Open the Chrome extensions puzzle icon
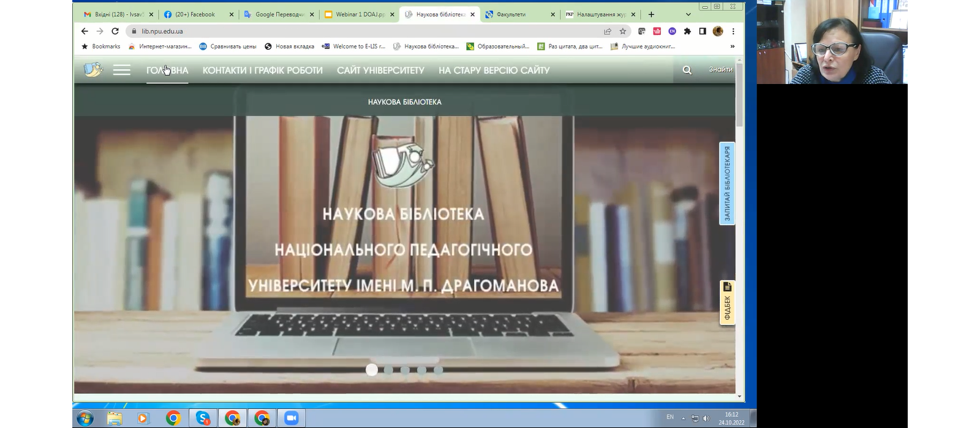Screen dimensions: 980x428 click(x=687, y=31)
